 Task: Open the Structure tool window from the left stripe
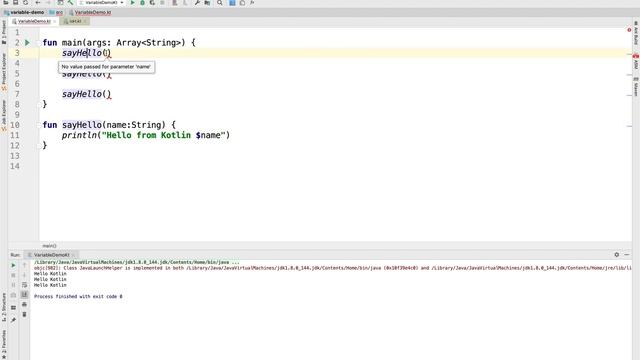point(4,307)
